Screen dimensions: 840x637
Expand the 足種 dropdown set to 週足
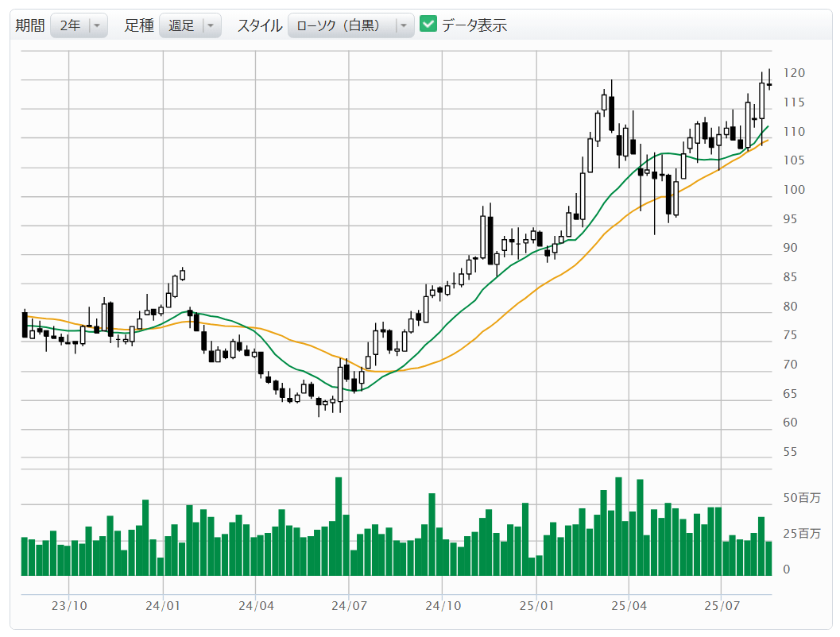coord(189,25)
